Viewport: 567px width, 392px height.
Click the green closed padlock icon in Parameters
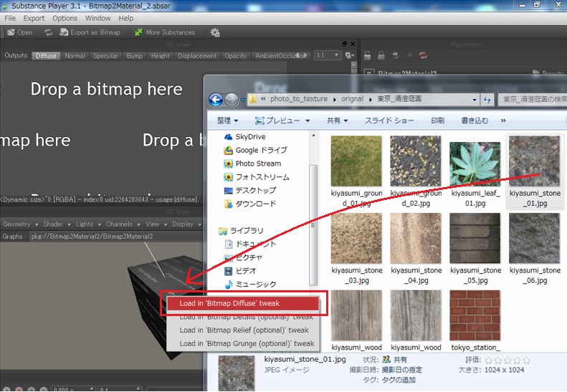pyautogui.click(x=381, y=55)
